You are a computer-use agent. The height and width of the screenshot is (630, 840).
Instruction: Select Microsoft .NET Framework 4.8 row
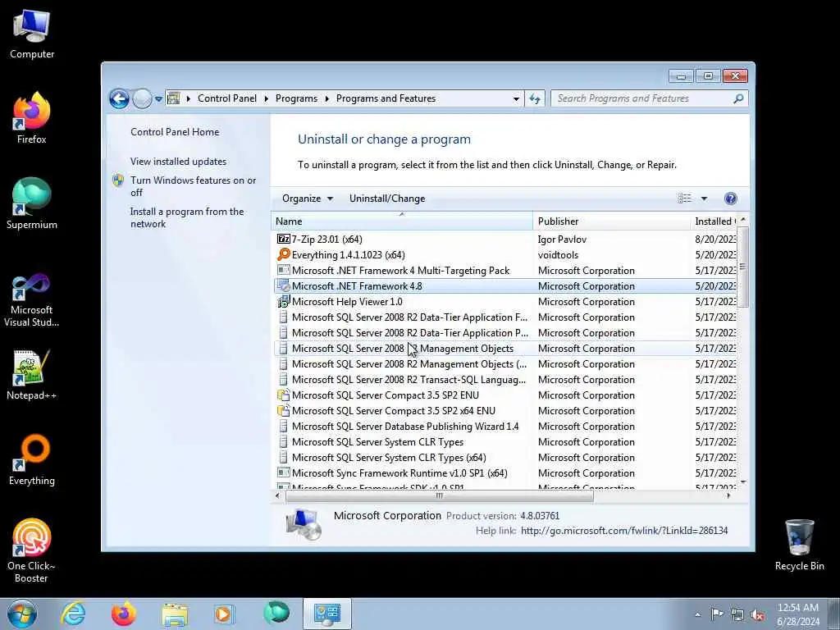pos(505,286)
